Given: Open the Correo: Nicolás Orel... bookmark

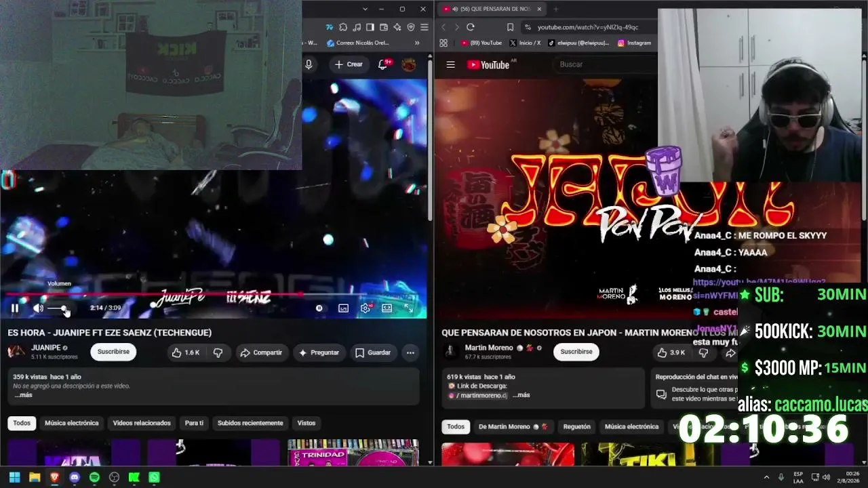Looking at the screenshot, I should [x=357, y=43].
